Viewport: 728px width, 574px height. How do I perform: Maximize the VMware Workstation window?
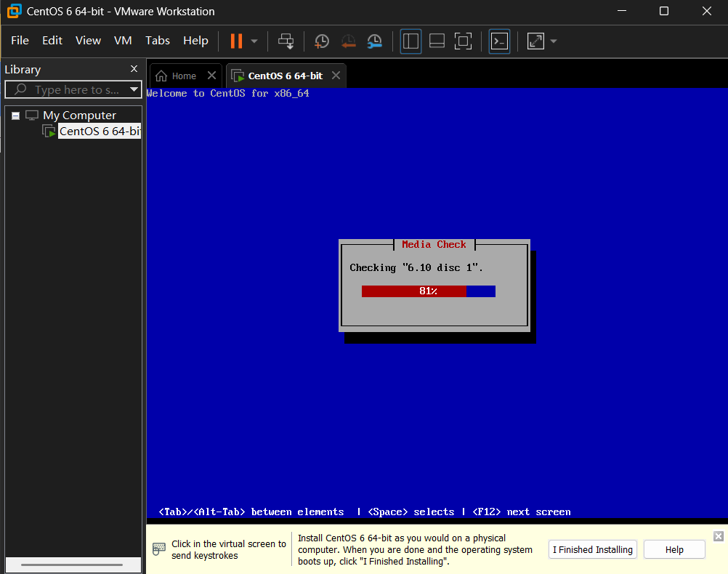point(664,11)
